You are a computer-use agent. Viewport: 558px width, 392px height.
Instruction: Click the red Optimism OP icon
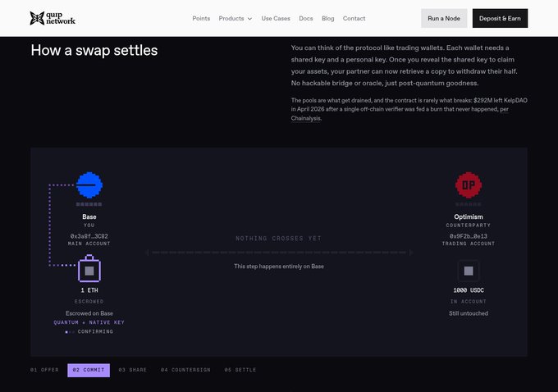coord(469,185)
